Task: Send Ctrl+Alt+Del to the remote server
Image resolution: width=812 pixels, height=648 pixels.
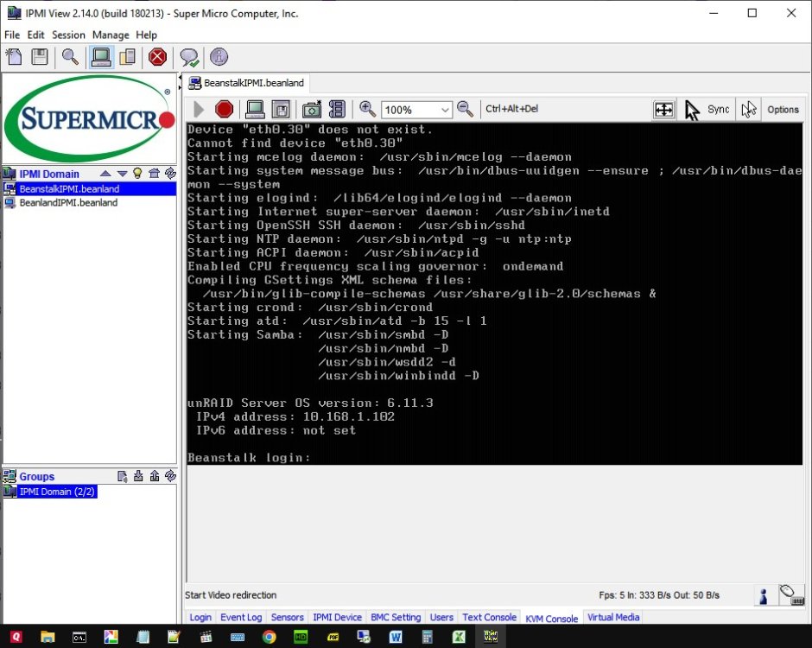Action: [x=511, y=109]
